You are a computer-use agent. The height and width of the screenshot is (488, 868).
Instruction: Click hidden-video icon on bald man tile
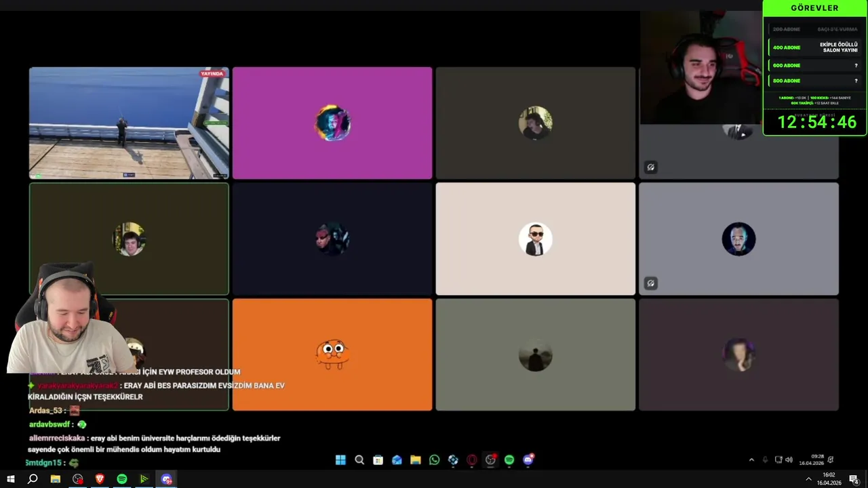pos(650,283)
